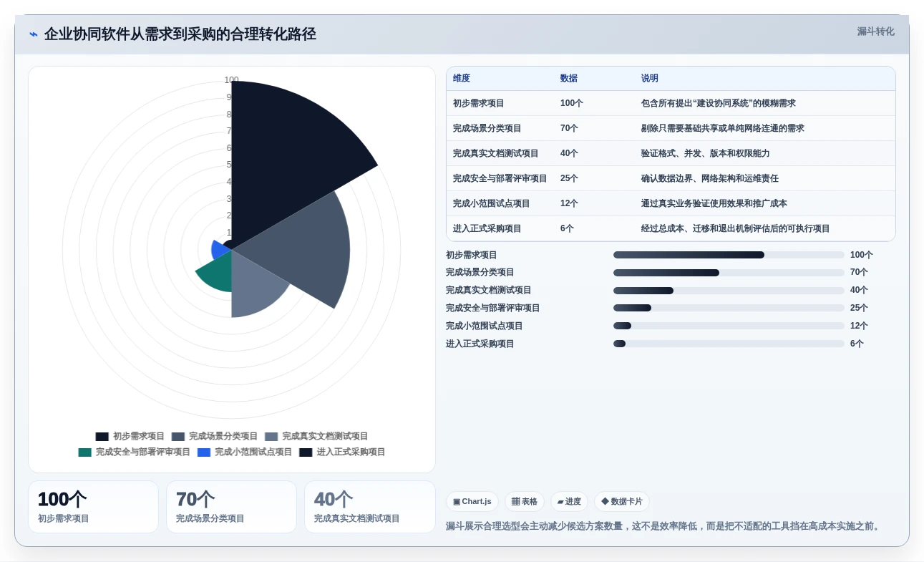Click the 70个 table cell
The image size is (924, 562).
[570, 128]
